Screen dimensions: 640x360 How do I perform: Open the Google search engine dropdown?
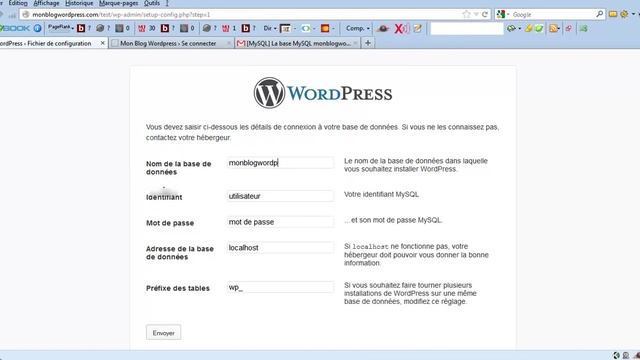point(508,14)
